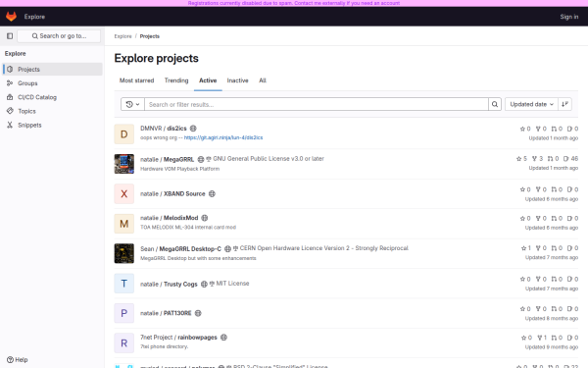The height and width of the screenshot is (368, 588).
Task: Open the git.agiri.ninja dis2ics link
Action: point(223,137)
